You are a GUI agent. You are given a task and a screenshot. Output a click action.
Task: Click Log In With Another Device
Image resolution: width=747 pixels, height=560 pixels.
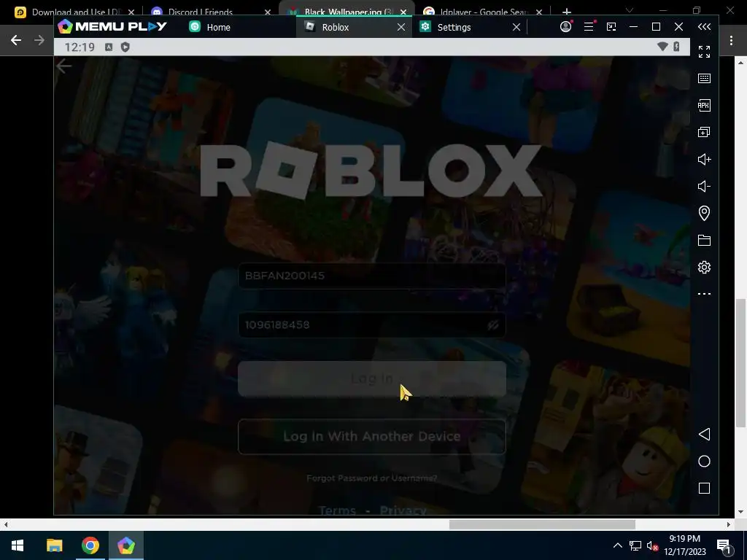(x=371, y=437)
